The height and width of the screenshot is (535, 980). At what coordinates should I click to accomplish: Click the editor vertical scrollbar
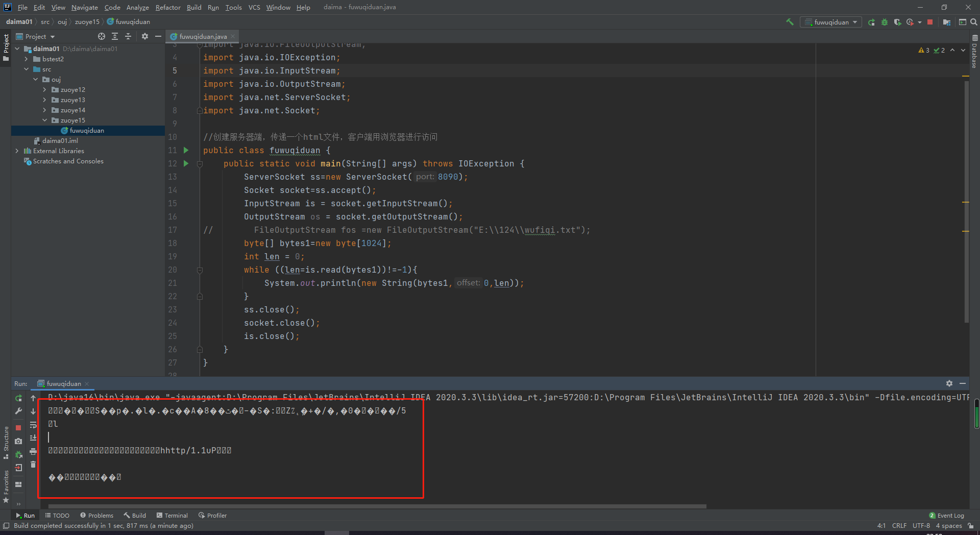pyautogui.click(x=966, y=201)
